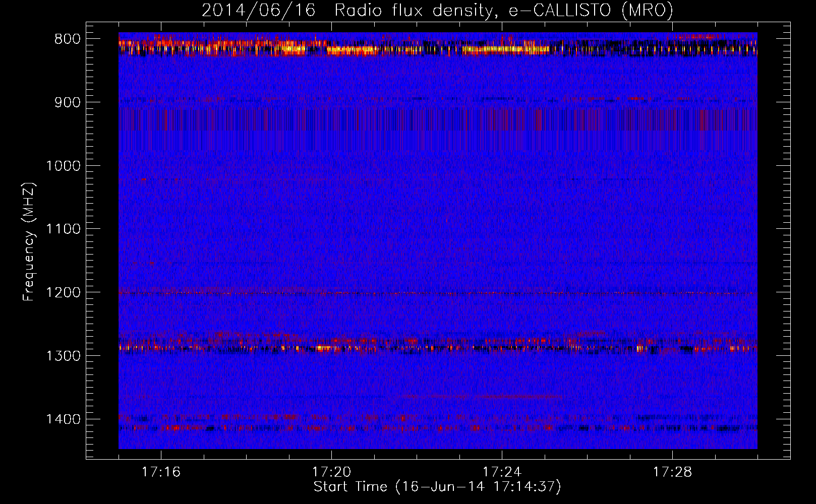Select the 1200 frequency tick label

(63, 293)
